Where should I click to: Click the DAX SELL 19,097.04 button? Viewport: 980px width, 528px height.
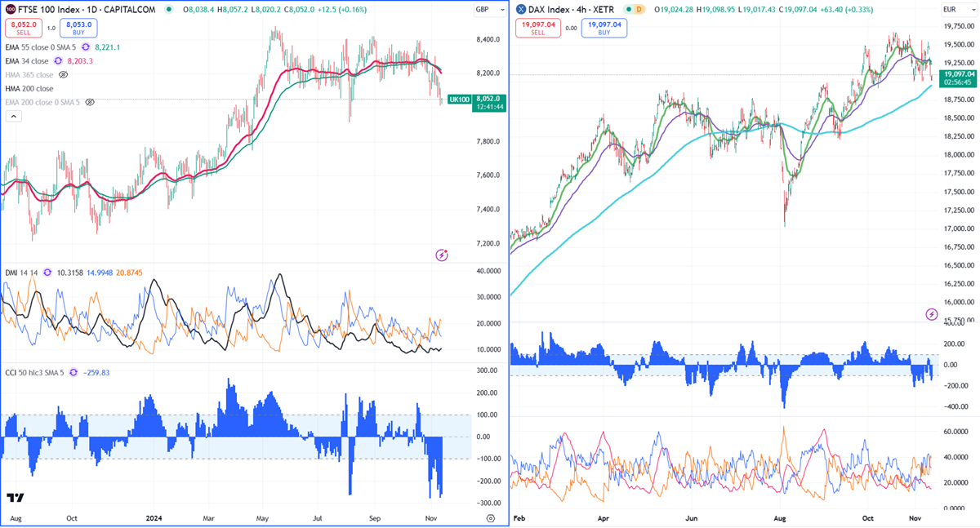tap(538, 28)
